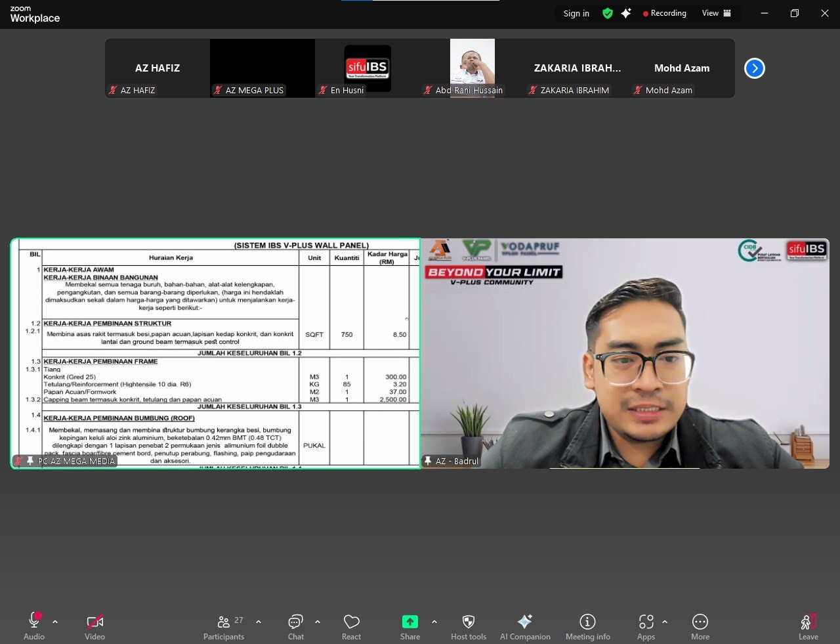840x644 pixels.
Task: Click the Recording indicator
Action: (x=664, y=13)
